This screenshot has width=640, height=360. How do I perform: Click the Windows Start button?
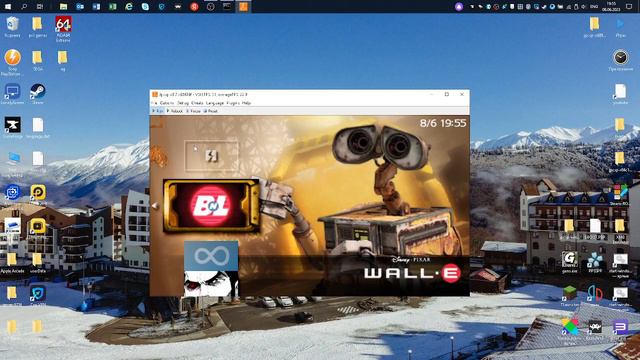click(8, 7)
